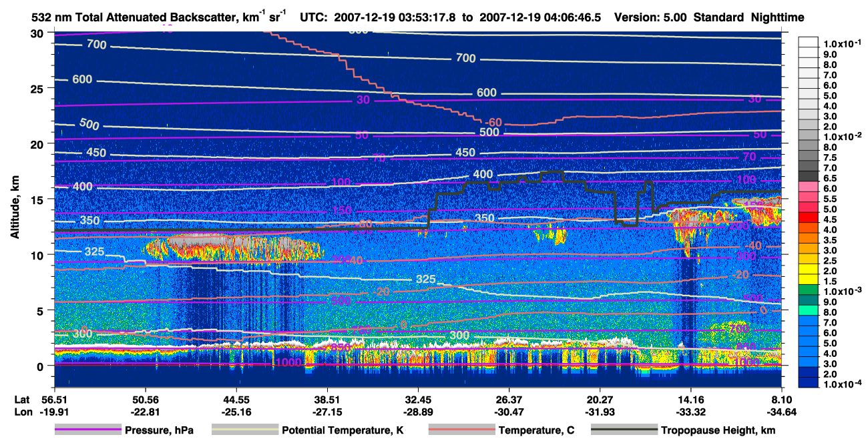Image resolution: width=868 pixels, height=445 pixels.
Task: Click the "Lon" row heading
Action: click(23, 412)
